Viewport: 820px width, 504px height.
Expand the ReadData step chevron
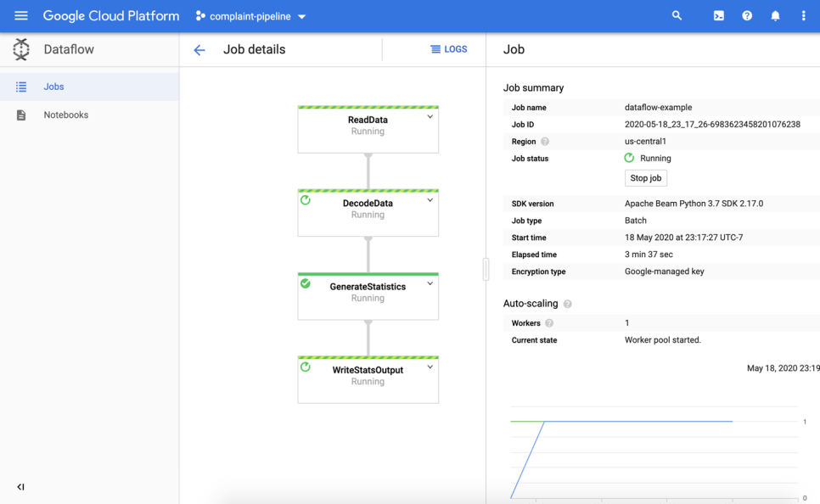(x=430, y=117)
